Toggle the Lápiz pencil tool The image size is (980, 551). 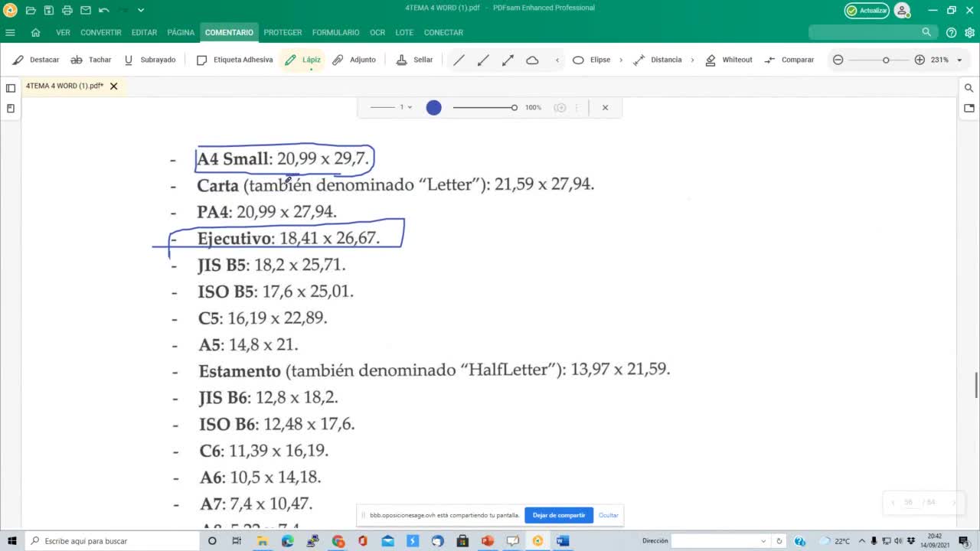(302, 60)
